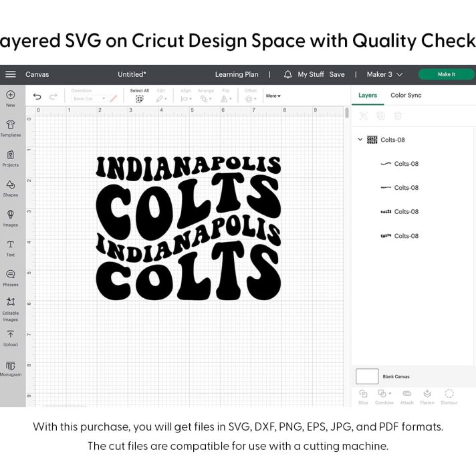This screenshot has width=476, height=476.
Task: Click the Canvas label
Action: tap(37, 74)
